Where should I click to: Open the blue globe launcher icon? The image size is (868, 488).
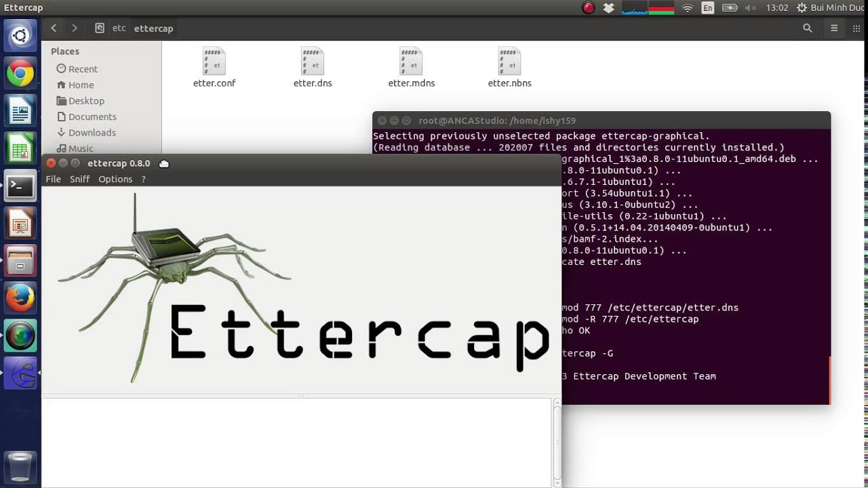(x=20, y=373)
